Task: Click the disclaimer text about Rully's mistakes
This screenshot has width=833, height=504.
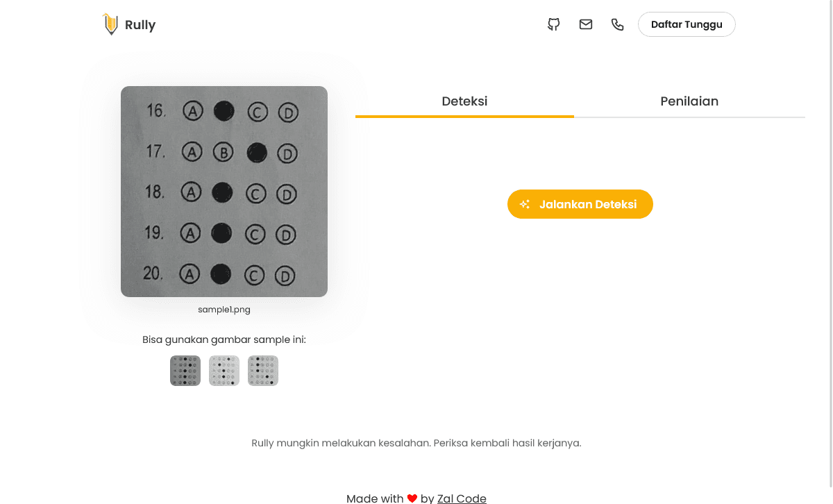Action: (416, 443)
